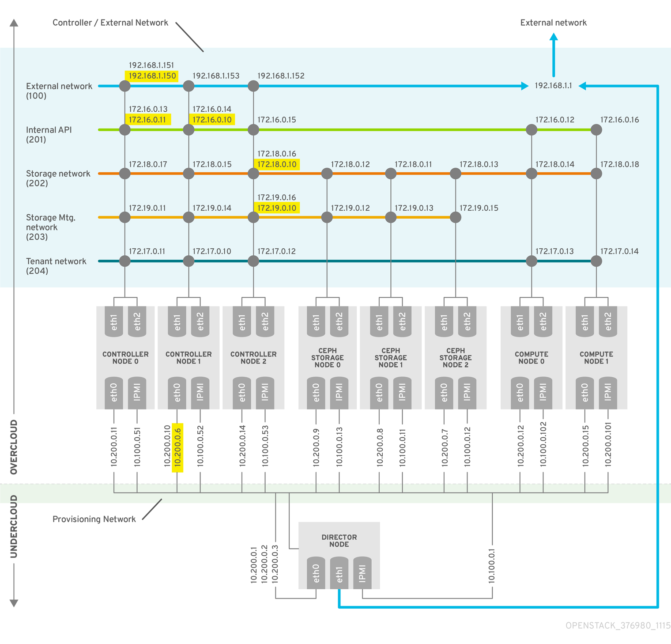The height and width of the screenshot is (644, 671).
Task: Click the Provisioning Network caption
Action: 94,519
